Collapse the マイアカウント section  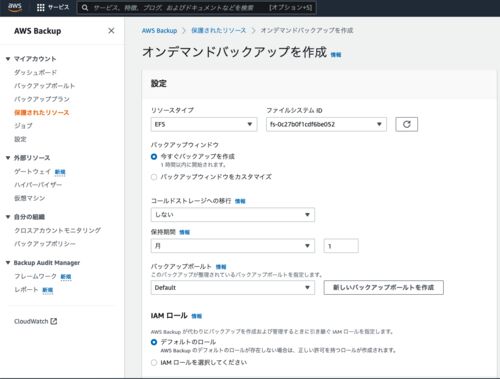pyautogui.click(x=8, y=59)
